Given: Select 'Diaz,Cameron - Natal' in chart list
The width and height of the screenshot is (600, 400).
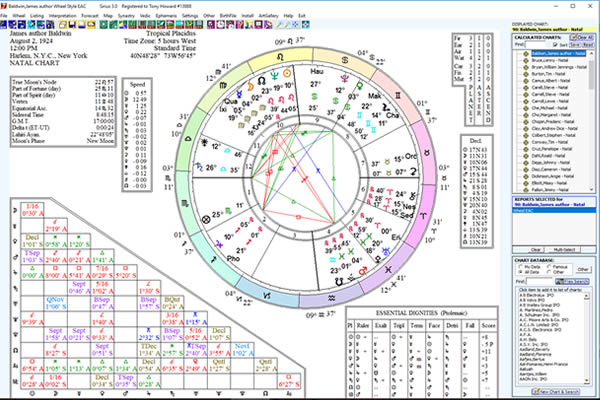Looking at the screenshot, I should pyautogui.click(x=551, y=170).
